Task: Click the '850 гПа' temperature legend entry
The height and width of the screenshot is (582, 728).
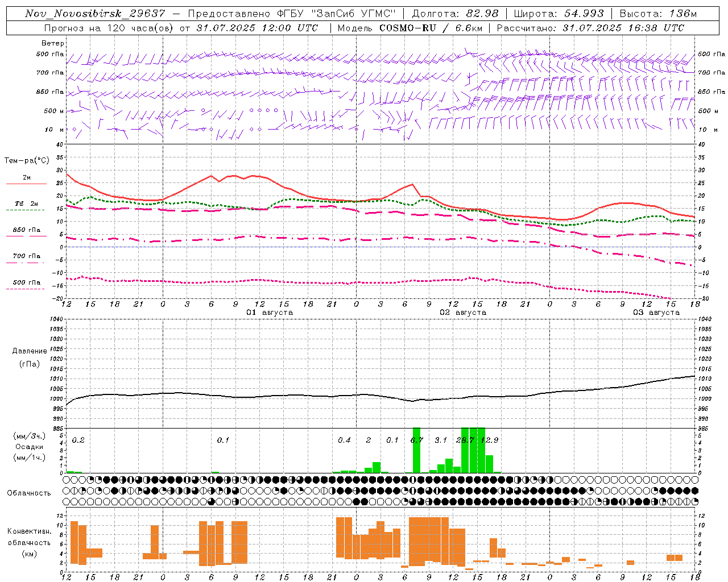Action: coord(27,230)
